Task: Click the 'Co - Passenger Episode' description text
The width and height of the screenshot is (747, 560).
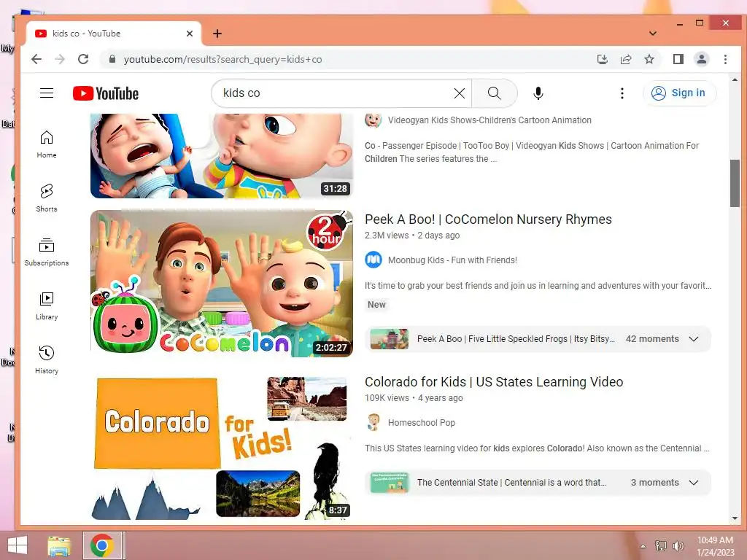Action: click(x=532, y=152)
